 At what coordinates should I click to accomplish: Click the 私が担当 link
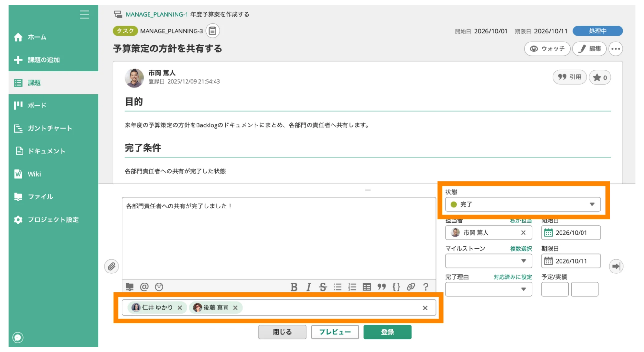(x=521, y=221)
